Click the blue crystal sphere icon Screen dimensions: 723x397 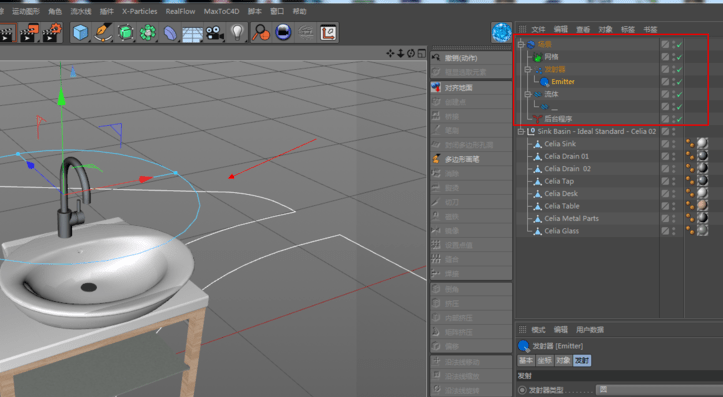(501, 33)
